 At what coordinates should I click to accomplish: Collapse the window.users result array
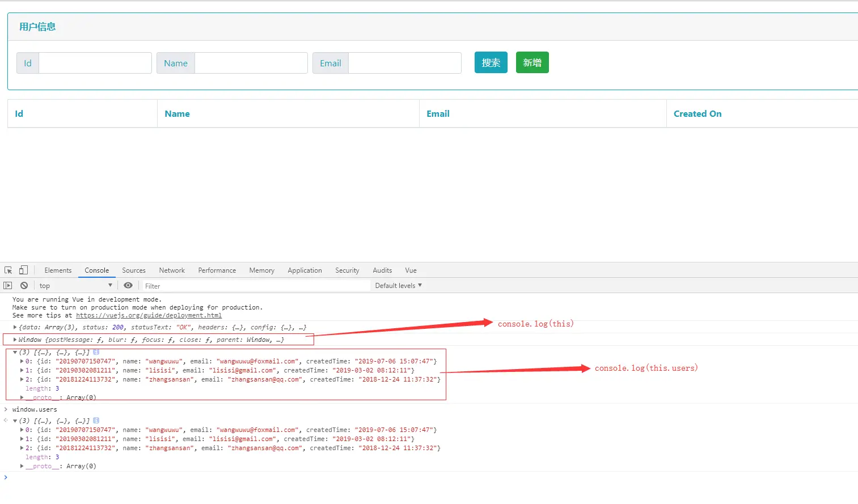(x=15, y=421)
